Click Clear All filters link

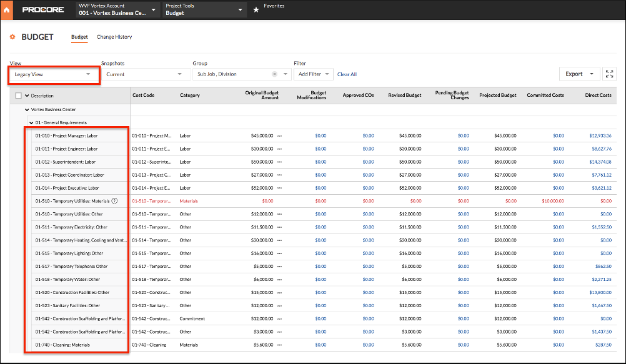coord(347,74)
